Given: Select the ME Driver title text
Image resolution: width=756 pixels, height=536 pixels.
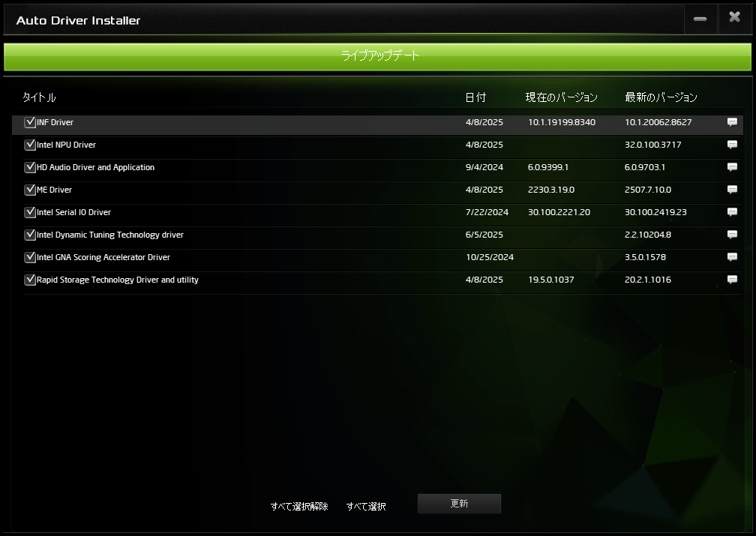Looking at the screenshot, I should coord(55,190).
